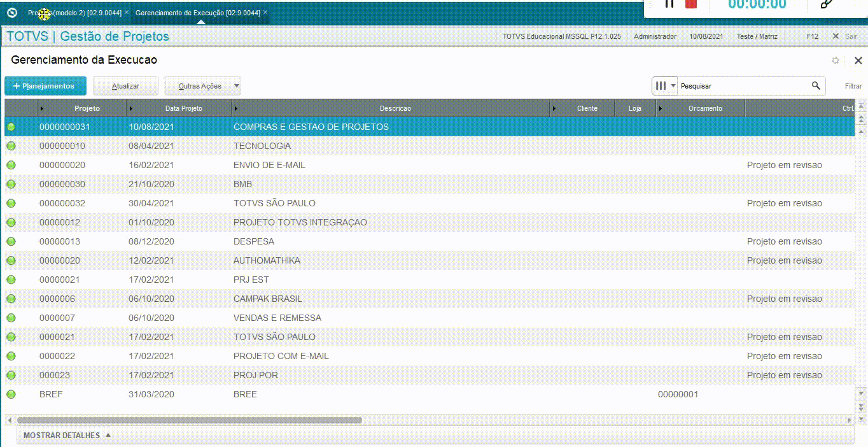Click the green status icon of project 000000010
Image resolution: width=868 pixels, height=447 pixels.
pyautogui.click(x=11, y=146)
